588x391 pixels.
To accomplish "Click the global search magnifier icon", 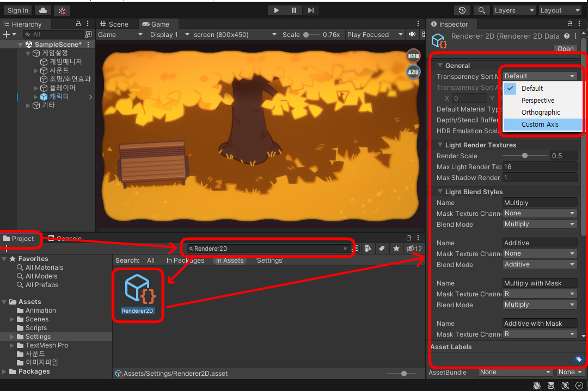I will 481,10.
